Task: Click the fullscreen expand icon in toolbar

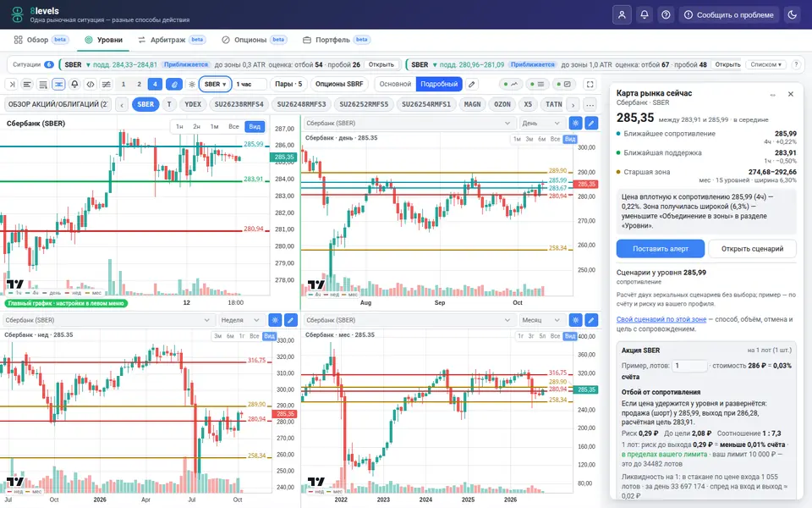Action: (x=590, y=84)
